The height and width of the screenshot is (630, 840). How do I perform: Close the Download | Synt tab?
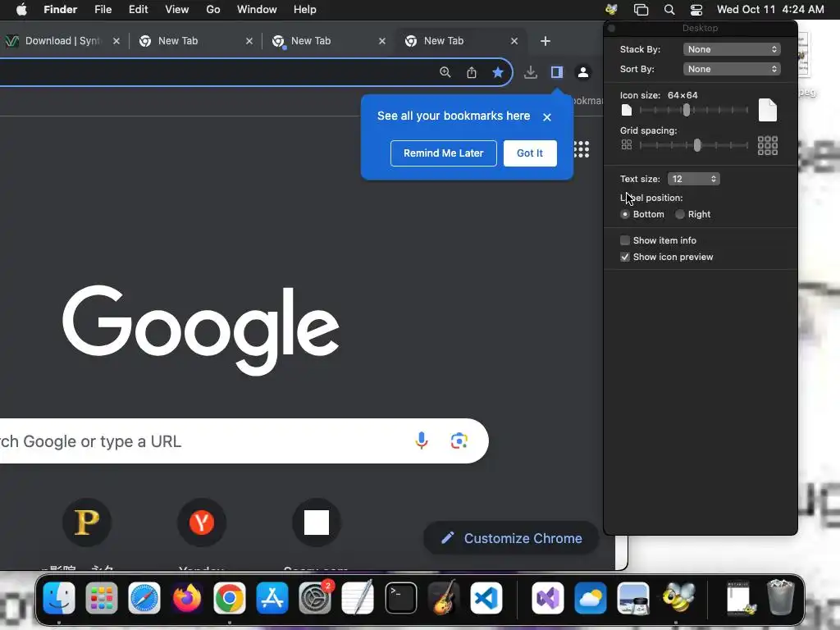[x=116, y=41]
